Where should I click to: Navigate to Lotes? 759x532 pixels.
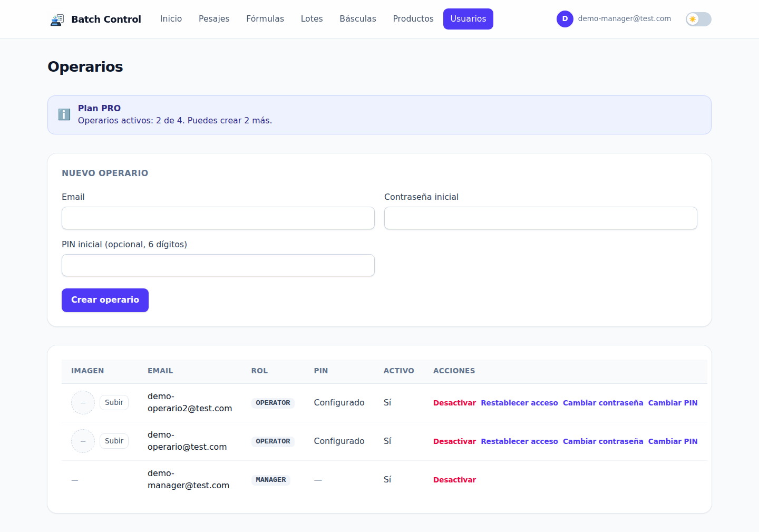[x=312, y=19]
